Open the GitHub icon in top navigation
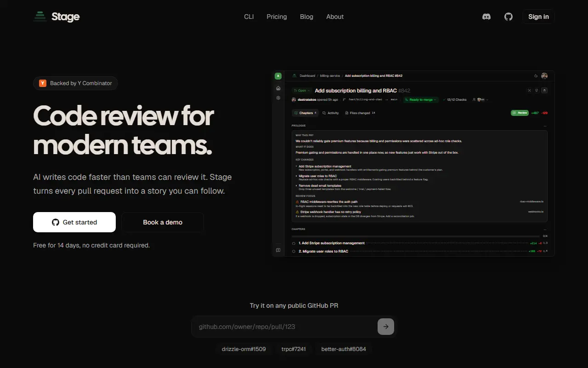The image size is (588, 368). coord(509,17)
